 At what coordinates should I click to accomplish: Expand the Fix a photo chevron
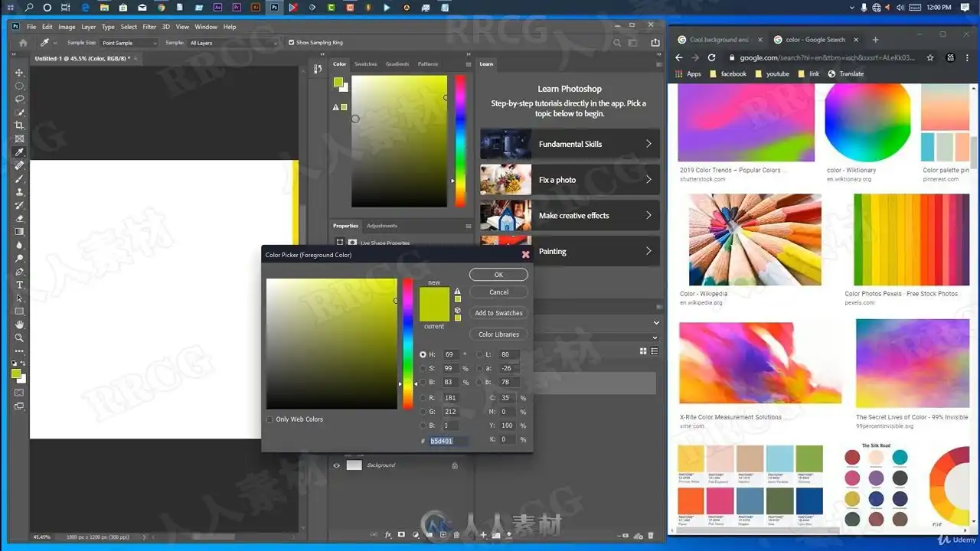tap(648, 180)
